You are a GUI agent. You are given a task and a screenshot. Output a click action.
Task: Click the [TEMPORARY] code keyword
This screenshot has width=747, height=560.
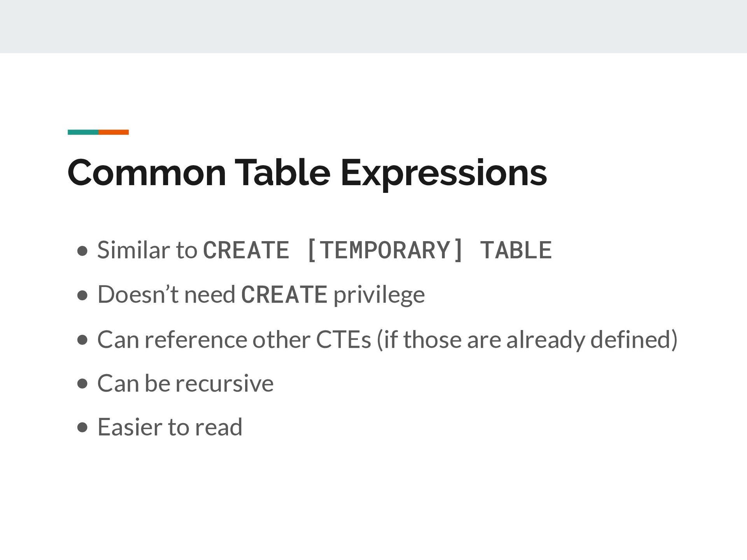[x=384, y=250]
